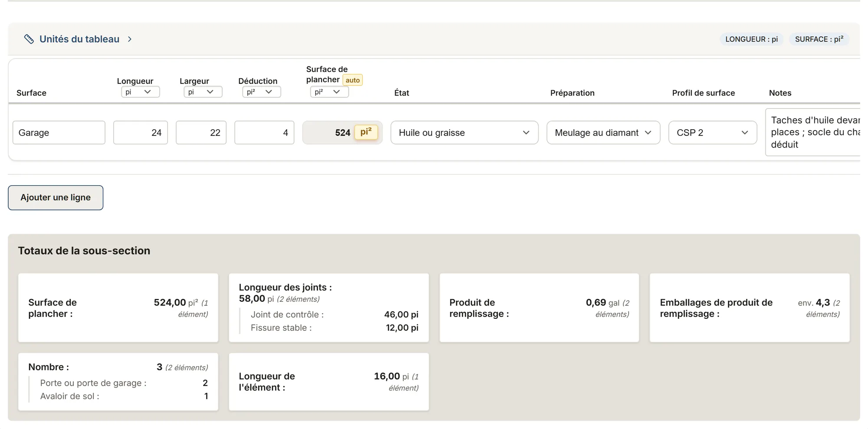
Task: Open Unités du tableau heading
Action: [x=79, y=39]
